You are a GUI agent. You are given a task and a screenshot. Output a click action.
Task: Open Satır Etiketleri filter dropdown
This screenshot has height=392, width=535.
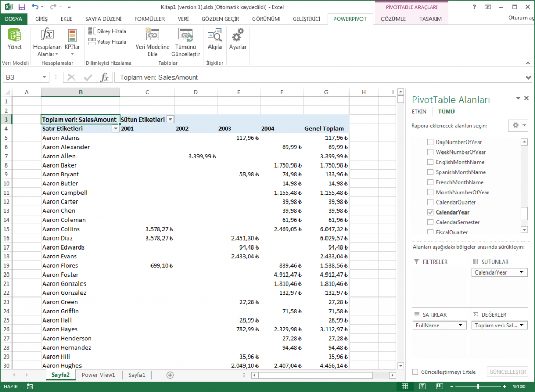click(115, 128)
